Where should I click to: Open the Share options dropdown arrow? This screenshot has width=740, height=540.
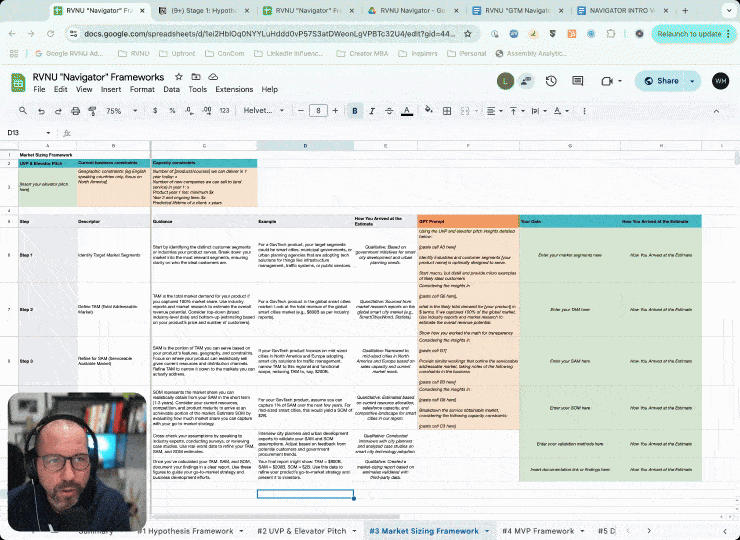click(x=692, y=81)
